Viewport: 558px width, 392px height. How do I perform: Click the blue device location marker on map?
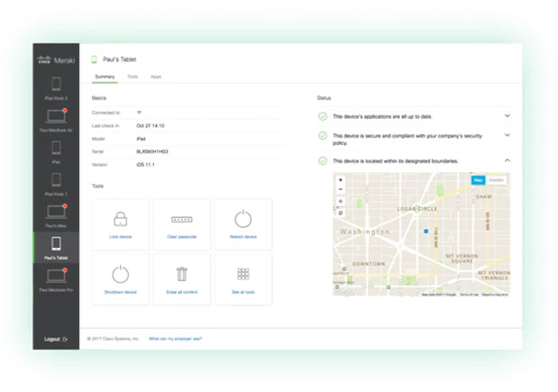coord(426,232)
